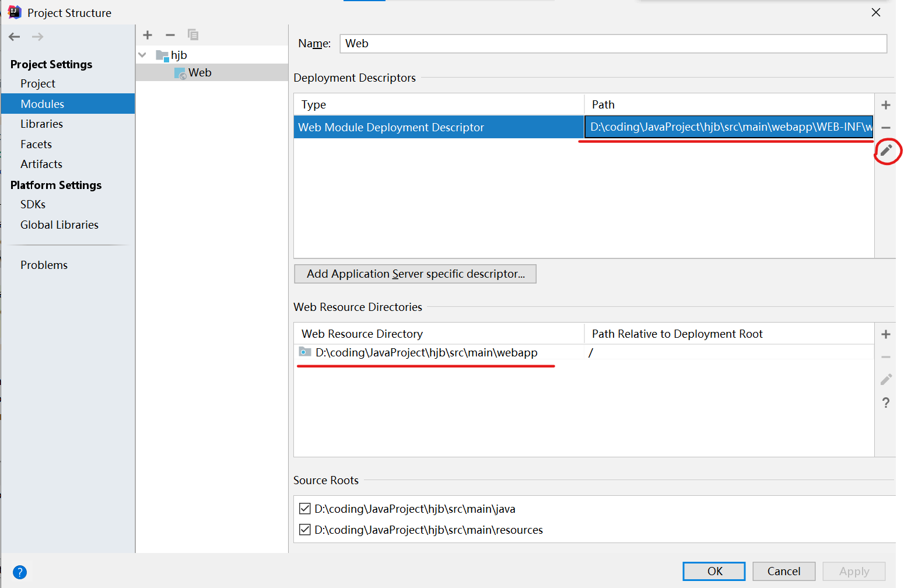
Task: Click the copy module icon
Action: click(x=193, y=35)
